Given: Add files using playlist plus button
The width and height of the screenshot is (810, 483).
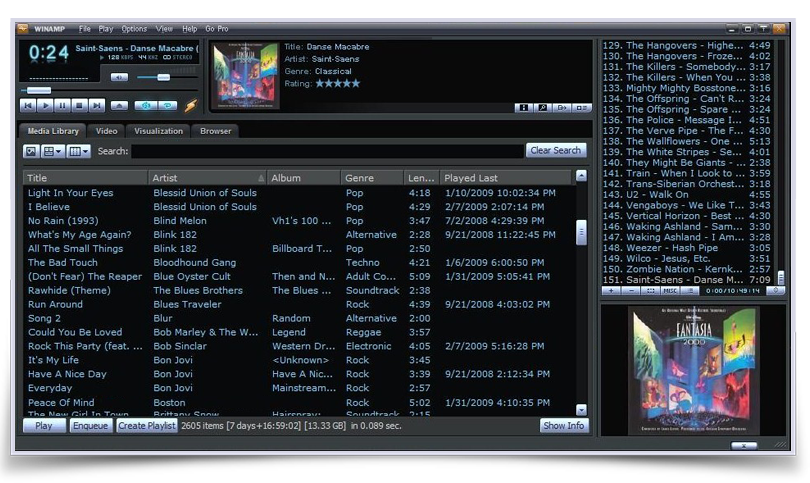Looking at the screenshot, I should [x=610, y=291].
